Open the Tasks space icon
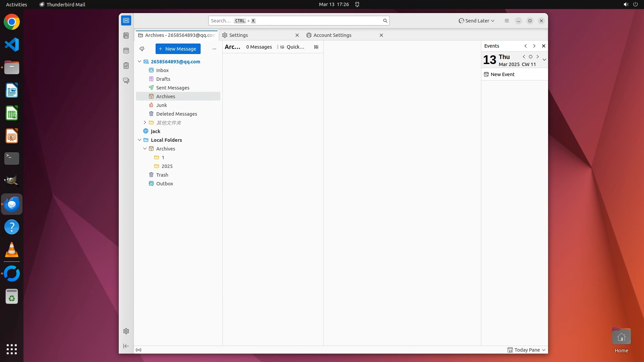 (x=126, y=66)
